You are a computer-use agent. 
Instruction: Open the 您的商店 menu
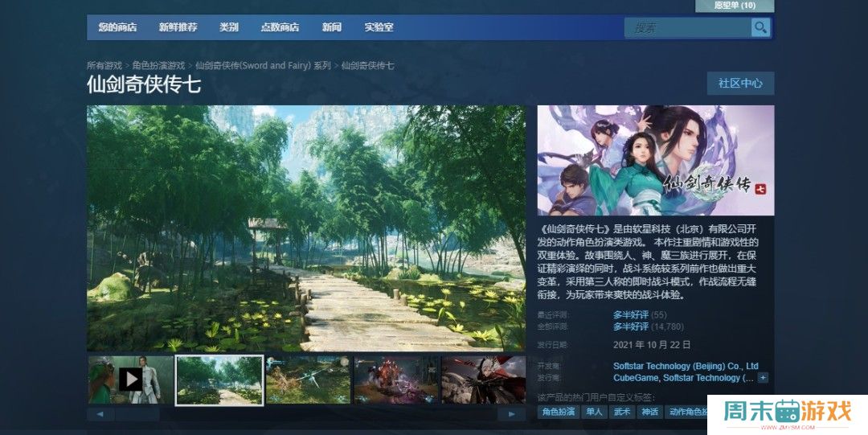click(117, 27)
